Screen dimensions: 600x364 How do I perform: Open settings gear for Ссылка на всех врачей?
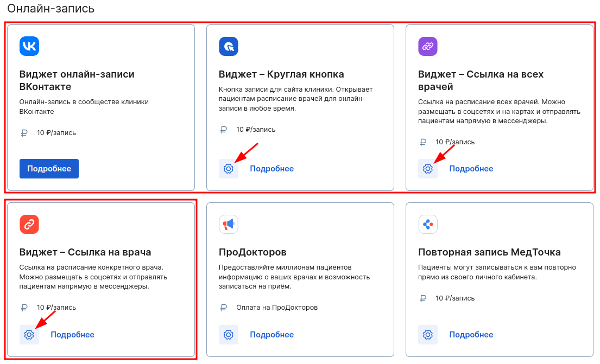point(428,169)
